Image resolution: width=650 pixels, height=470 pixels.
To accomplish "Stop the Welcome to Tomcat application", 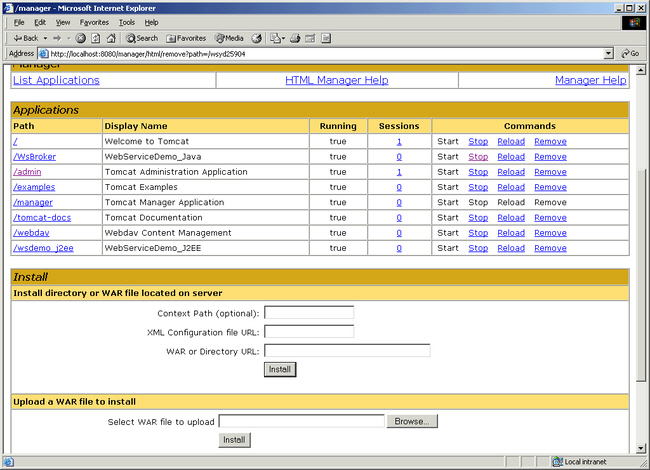I will 478,141.
